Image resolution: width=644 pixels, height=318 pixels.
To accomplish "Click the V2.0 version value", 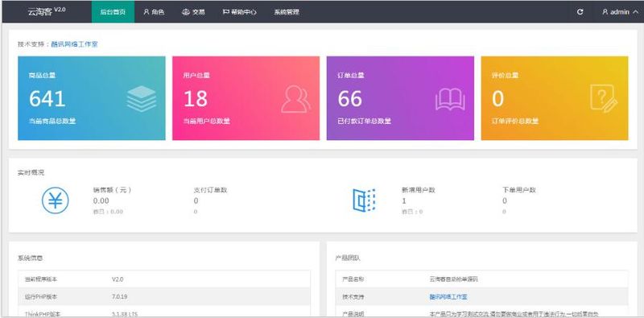I will (x=118, y=279).
